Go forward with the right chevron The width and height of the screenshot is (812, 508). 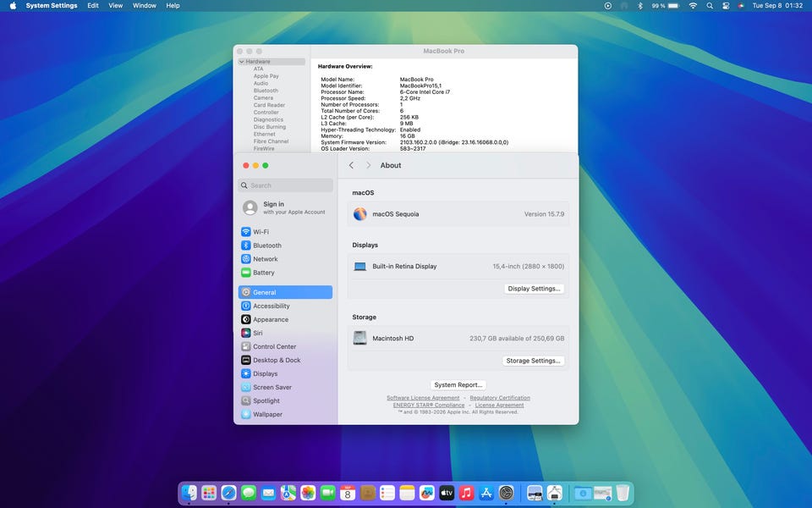pyautogui.click(x=368, y=165)
